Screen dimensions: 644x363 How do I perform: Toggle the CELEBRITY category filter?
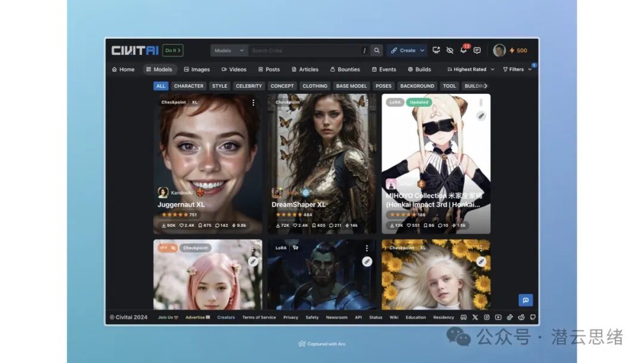click(x=249, y=86)
